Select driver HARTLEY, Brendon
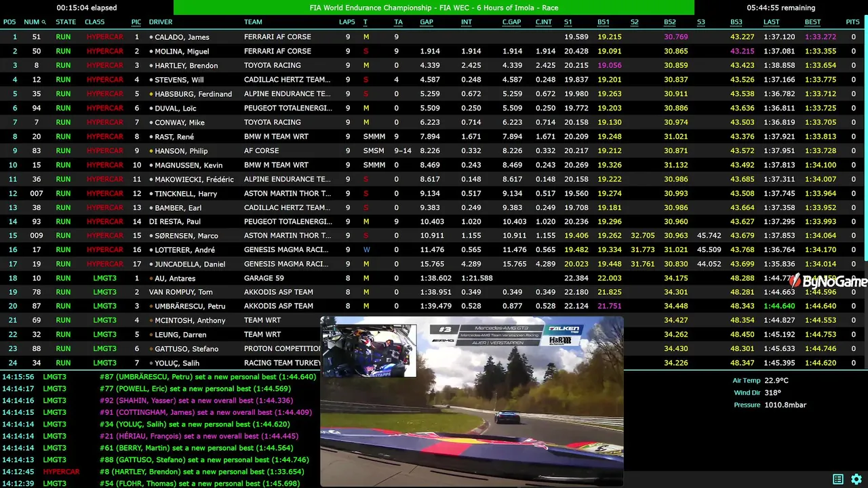The height and width of the screenshot is (488, 868). (x=186, y=66)
